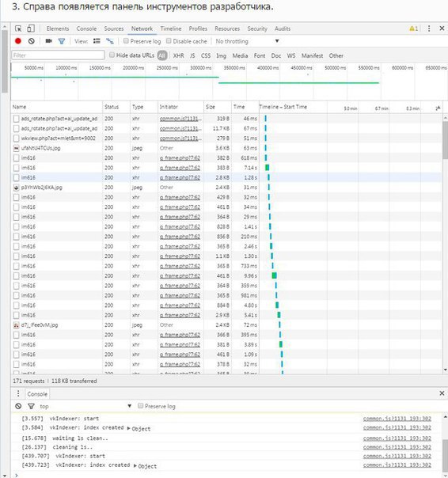The image size is (448, 478).
Task: Tick the Hide data URLs checkbox
Action: (112, 55)
